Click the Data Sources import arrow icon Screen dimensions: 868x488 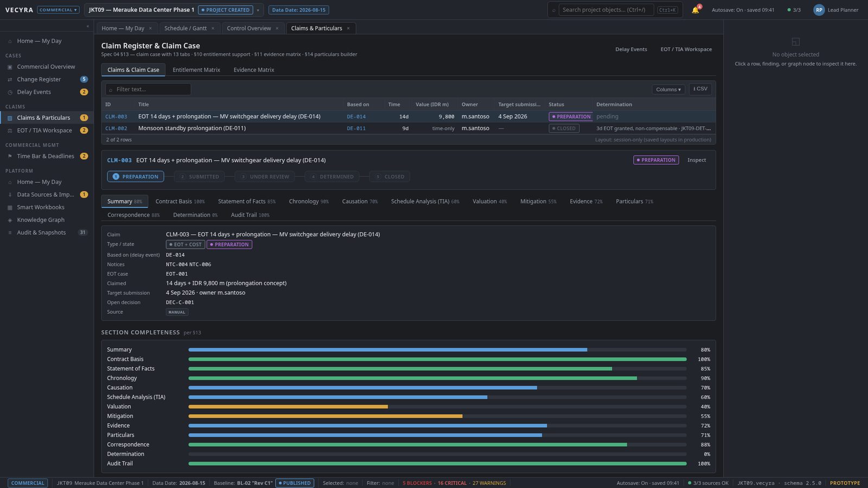[x=10, y=195]
